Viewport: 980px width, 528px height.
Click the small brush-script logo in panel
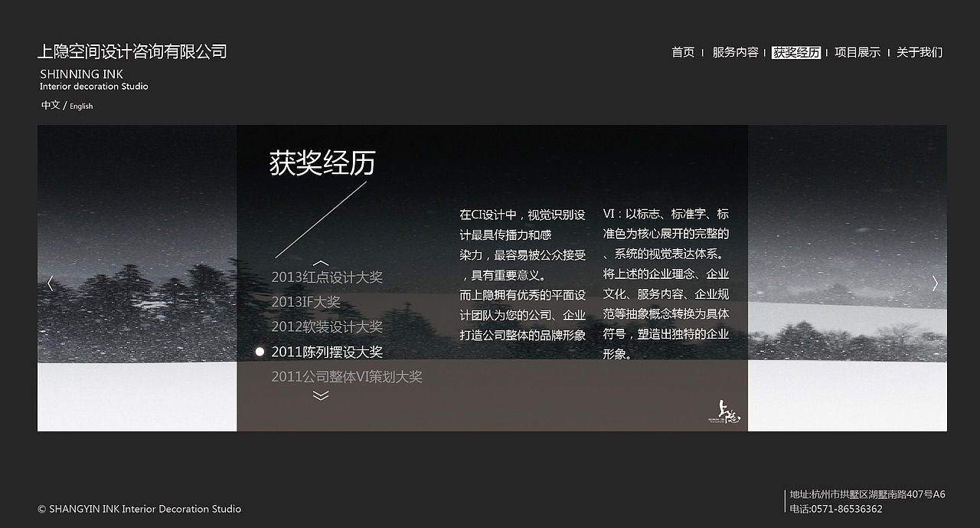point(724,412)
